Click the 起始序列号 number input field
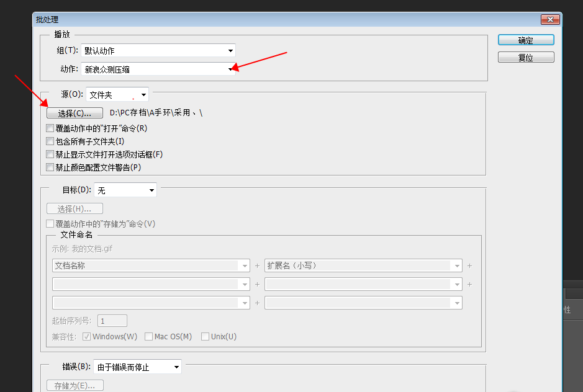Viewport: 583px width, 392px height. point(112,320)
